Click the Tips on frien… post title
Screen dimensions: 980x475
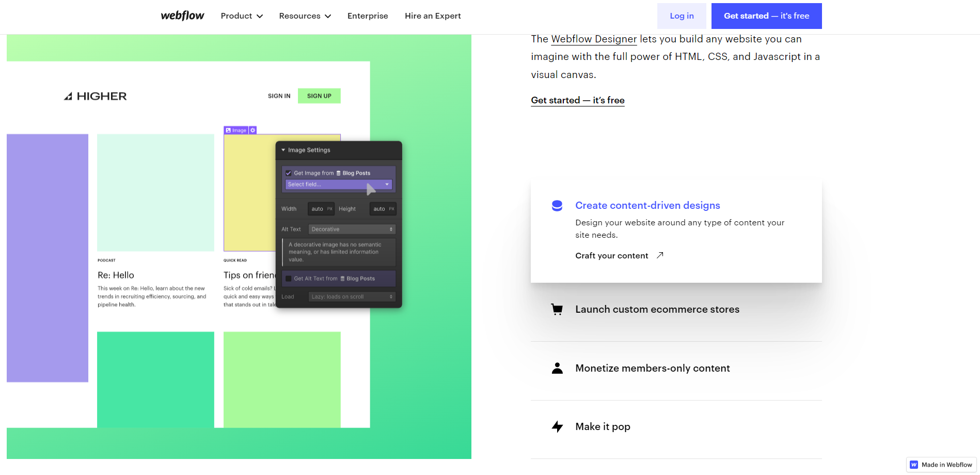pyautogui.click(x=249, y=275)
